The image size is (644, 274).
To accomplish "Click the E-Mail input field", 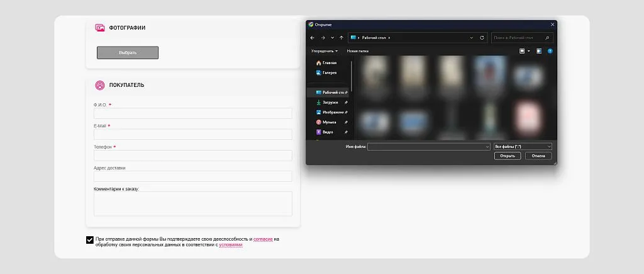I will pos(193,135).
